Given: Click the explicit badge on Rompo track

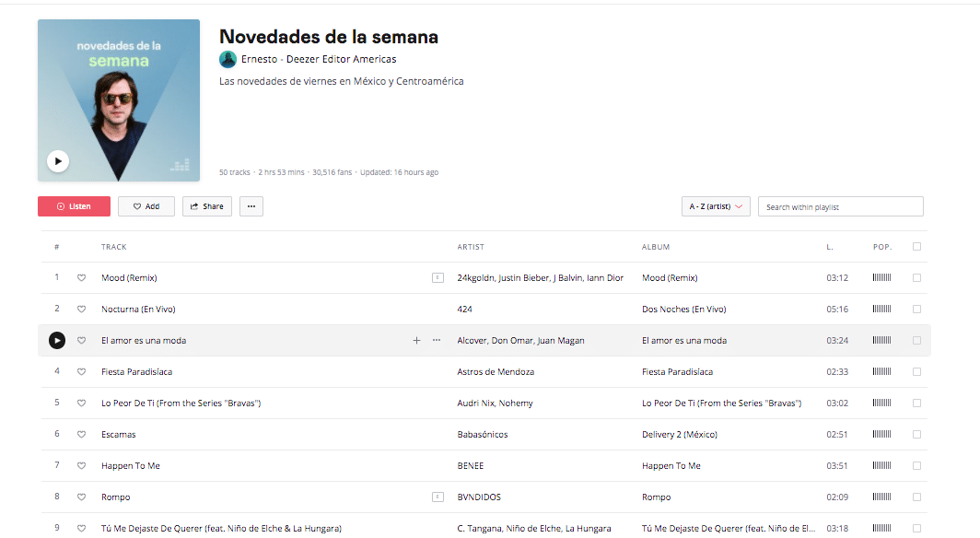Looking at the screenshot, I should (x=437, y=497).
